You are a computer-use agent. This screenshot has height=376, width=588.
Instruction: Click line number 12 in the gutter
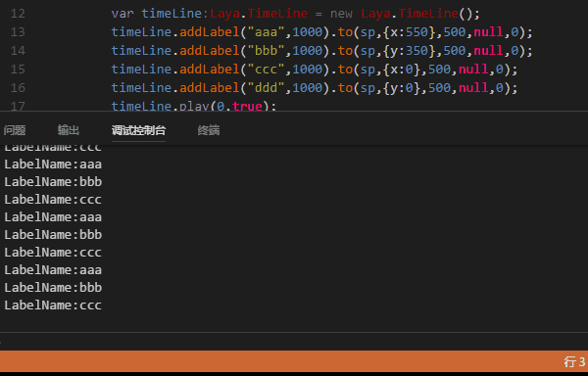click(x=18, y=14)
